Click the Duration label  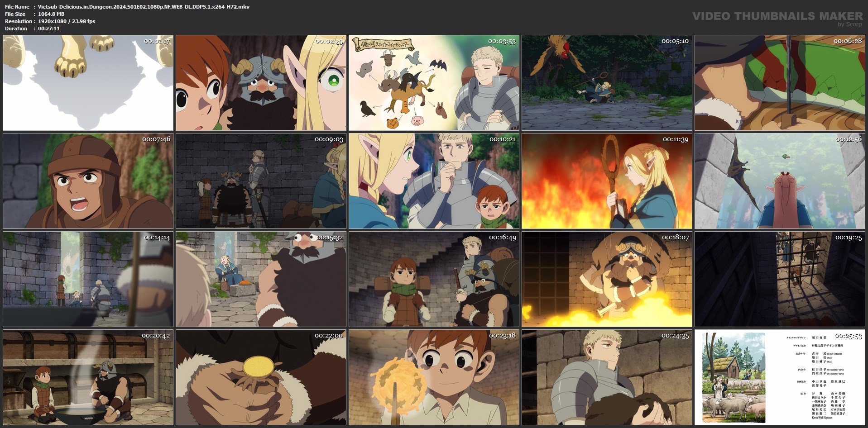pyautogui.click(x=16, y=29)
